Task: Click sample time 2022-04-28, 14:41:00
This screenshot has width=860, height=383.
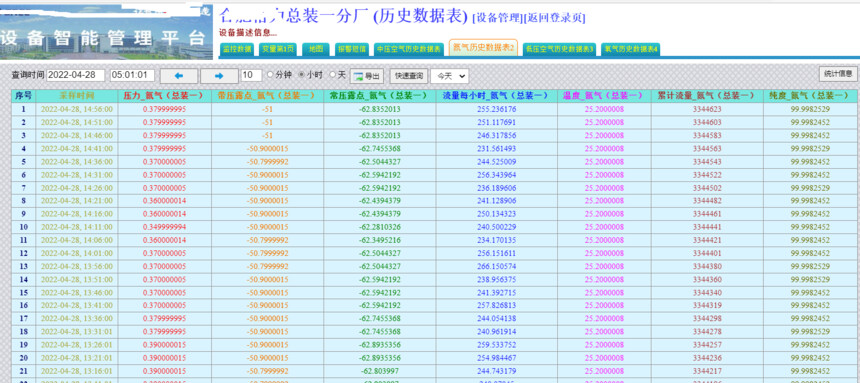Action: tap(77, 149)
